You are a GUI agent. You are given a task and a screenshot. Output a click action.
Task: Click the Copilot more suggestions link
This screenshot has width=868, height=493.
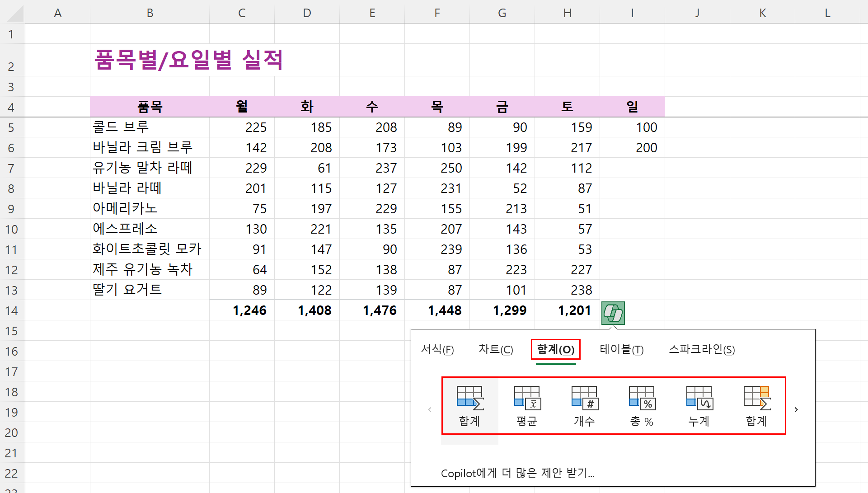point(517,473)
